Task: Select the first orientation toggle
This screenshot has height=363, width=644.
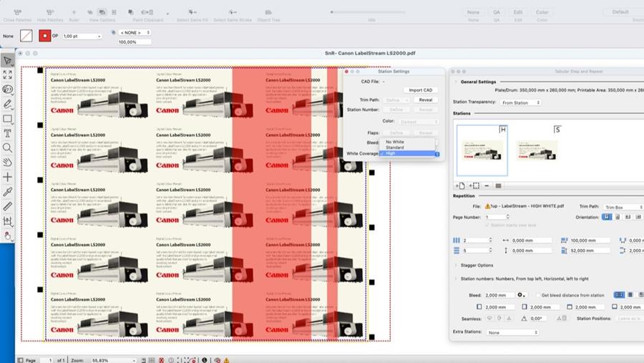Action: [607, 217]
